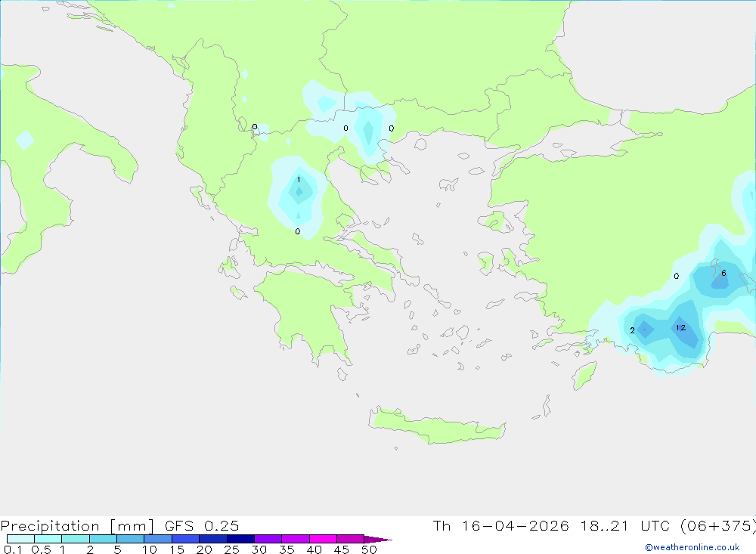Click the '12' precipitation value on the map
The image size is (756, 554).
(x=680, y=328)
